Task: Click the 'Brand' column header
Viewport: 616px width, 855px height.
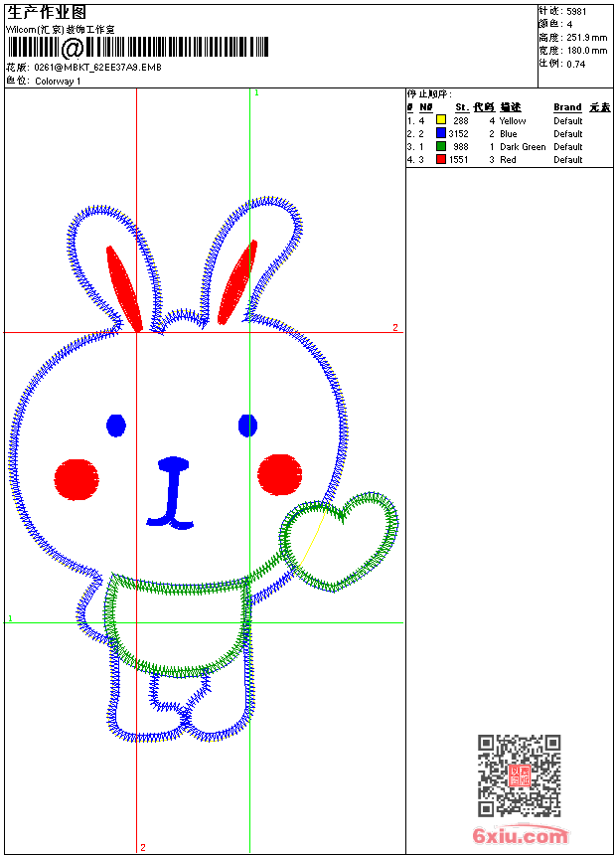Action: click(567, 107)
